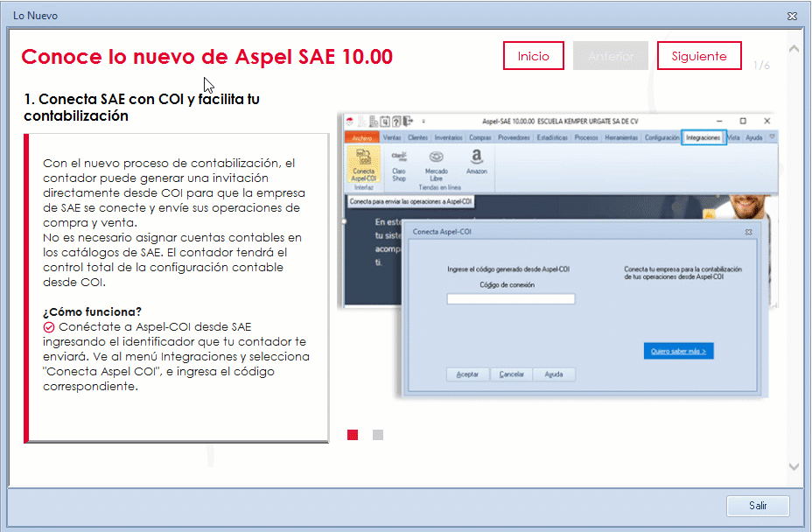Click the help question mark icon in quick access bar
Image resolution: width=812 pixels, height=532 pixels.
pyautogui.click(x=395, y=121)
